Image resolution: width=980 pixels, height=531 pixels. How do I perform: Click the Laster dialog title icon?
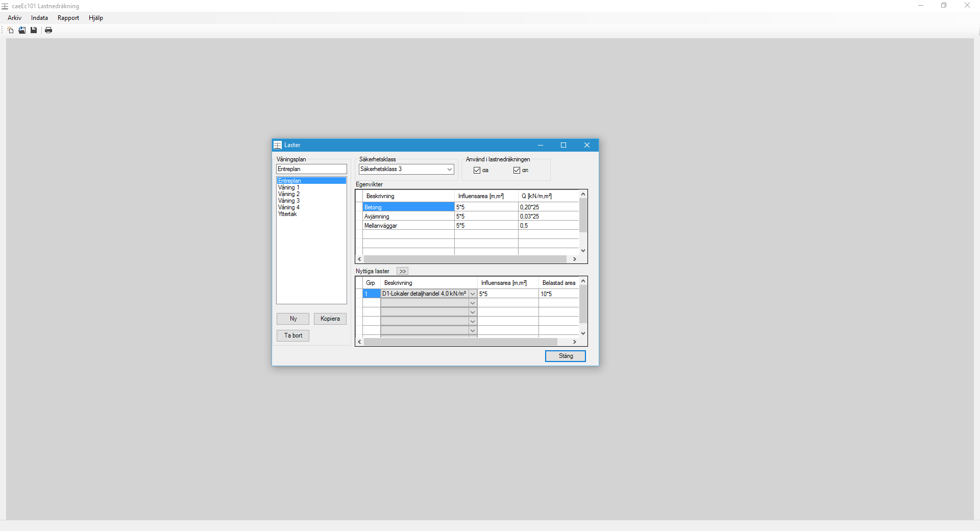coord(278,145)
